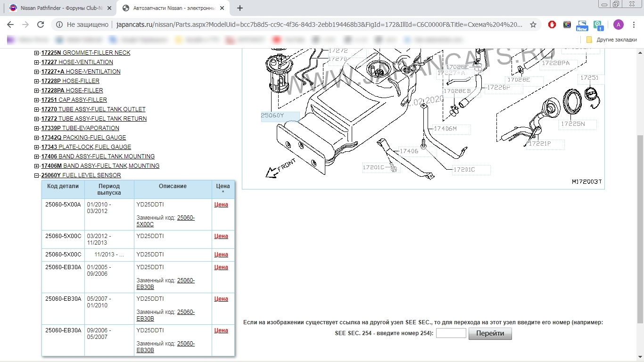This screenshot has height=362, width=644.
Task: Go back to the previous page
Action: 10,25
